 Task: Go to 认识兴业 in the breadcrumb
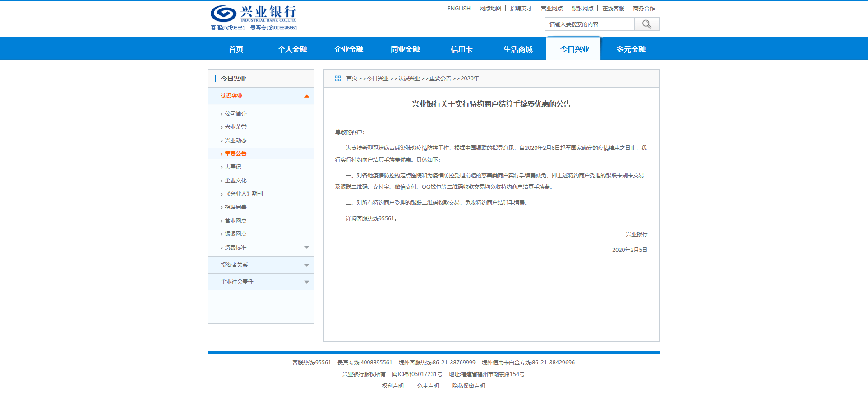(x=409, y=79)
